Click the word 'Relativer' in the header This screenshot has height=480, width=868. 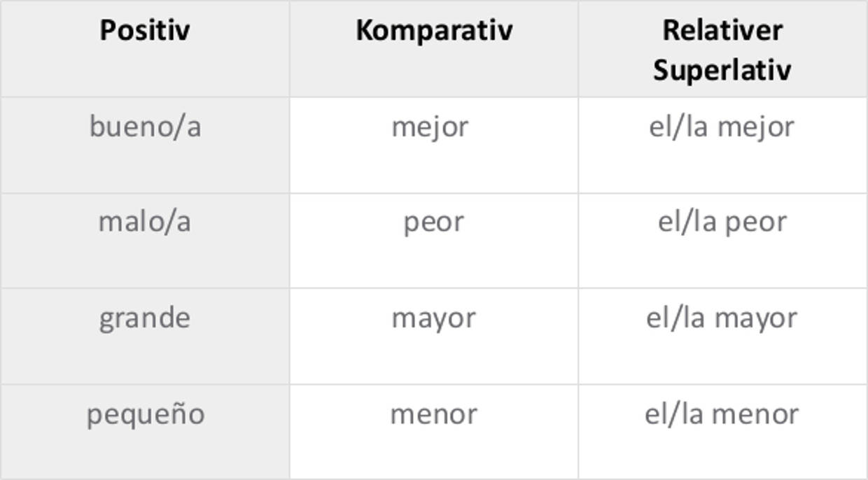[x=722, y=30]
